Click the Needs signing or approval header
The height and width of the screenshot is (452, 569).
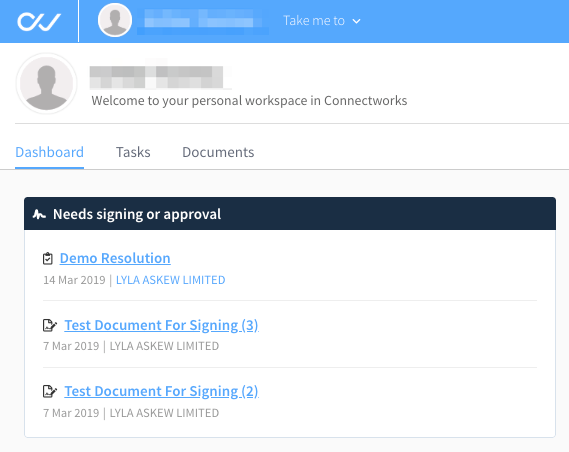(x=290, y=214)
